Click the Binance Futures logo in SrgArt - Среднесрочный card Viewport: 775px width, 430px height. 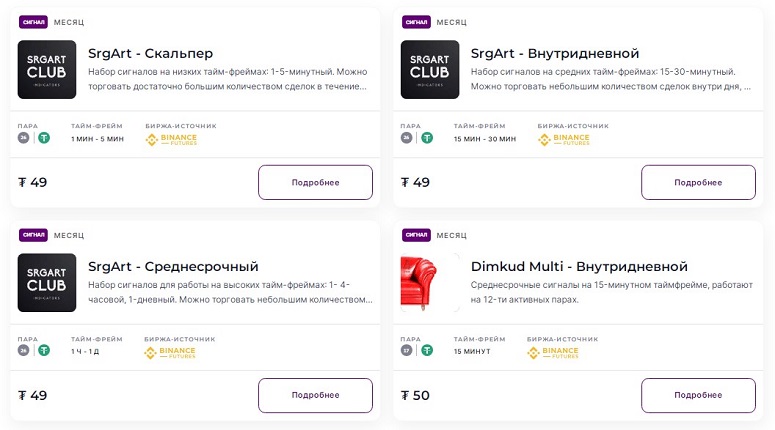(x=170, y=352)
